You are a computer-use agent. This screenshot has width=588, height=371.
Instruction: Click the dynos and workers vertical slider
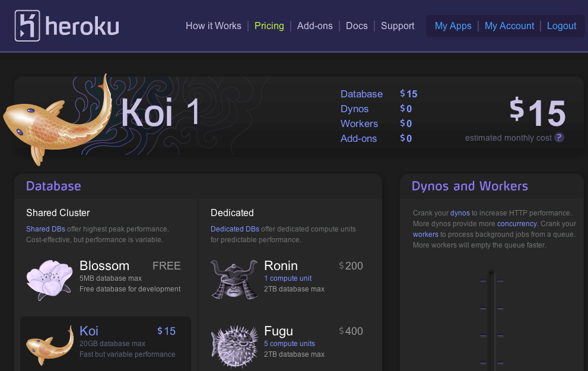492,321
